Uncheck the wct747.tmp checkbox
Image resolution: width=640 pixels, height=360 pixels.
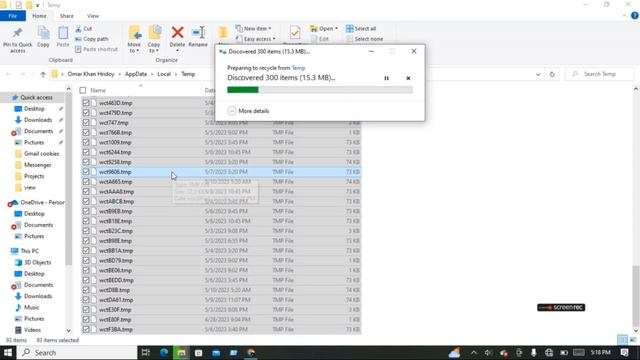[86, 122]
